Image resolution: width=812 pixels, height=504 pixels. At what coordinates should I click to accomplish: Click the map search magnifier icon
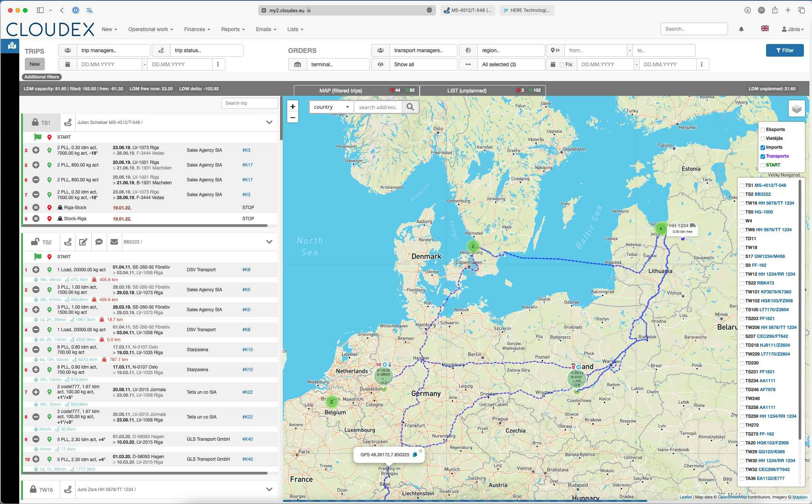410,107
